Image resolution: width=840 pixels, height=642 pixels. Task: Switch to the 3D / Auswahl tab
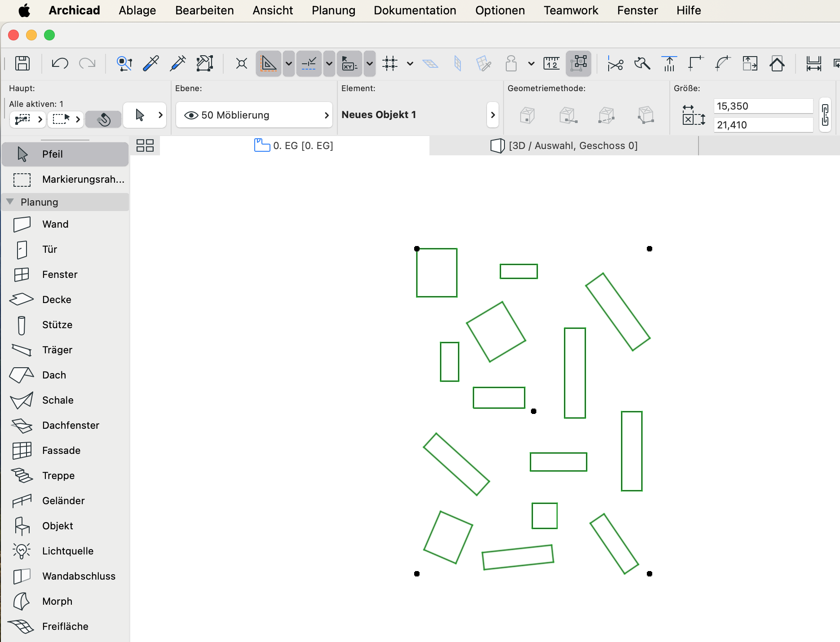click(564, 145)
